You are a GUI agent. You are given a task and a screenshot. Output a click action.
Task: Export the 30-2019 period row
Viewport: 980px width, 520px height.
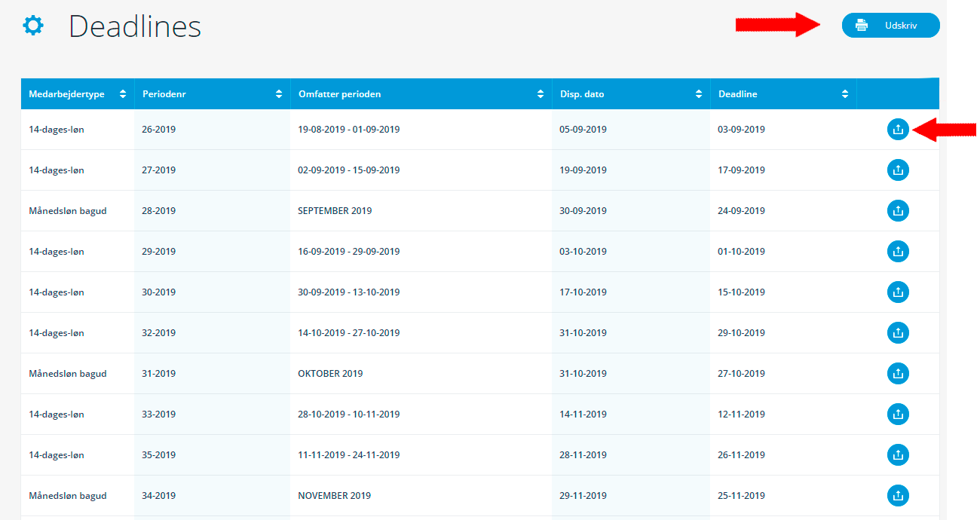point(897,292)
